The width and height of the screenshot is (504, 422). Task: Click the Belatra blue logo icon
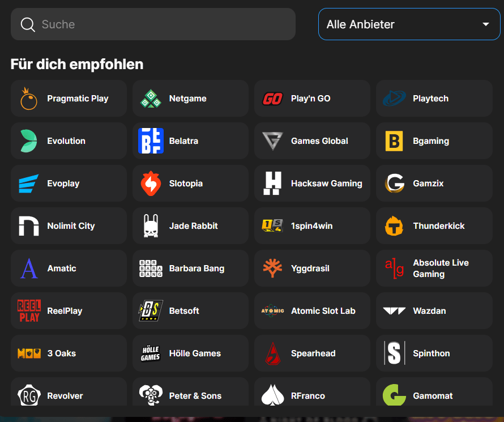pos(151,141)
